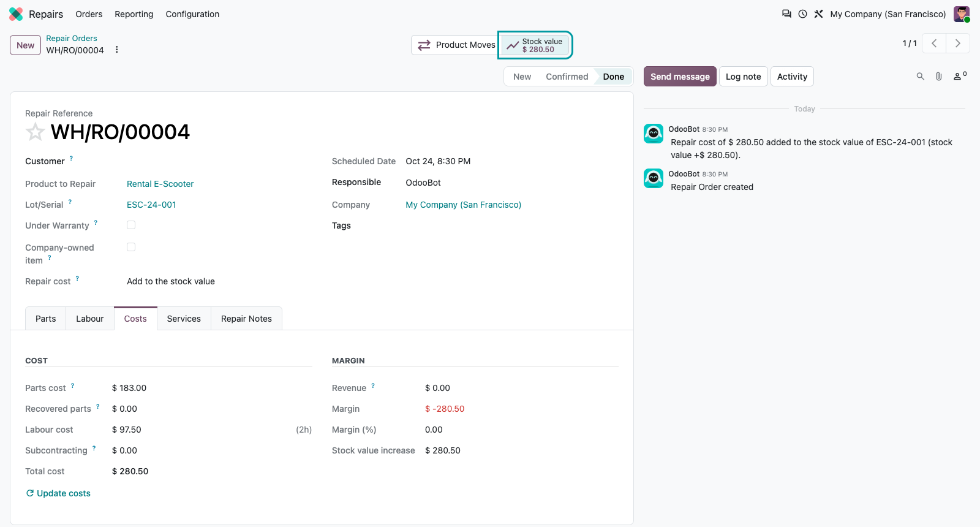Go to the previous record arrow
The image size is (980, 527).
tap(934, 44)
